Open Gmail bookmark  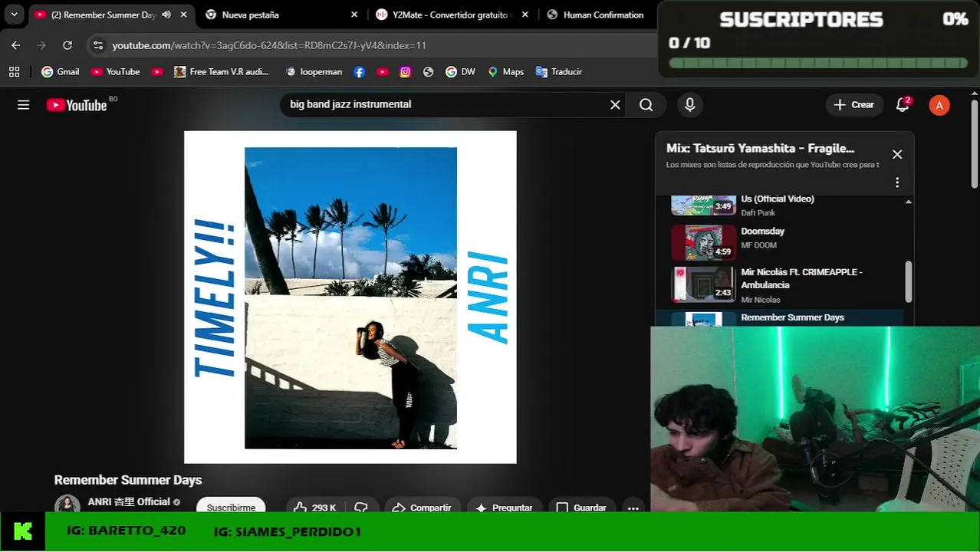pyautogui.click(x=61, y=71)
